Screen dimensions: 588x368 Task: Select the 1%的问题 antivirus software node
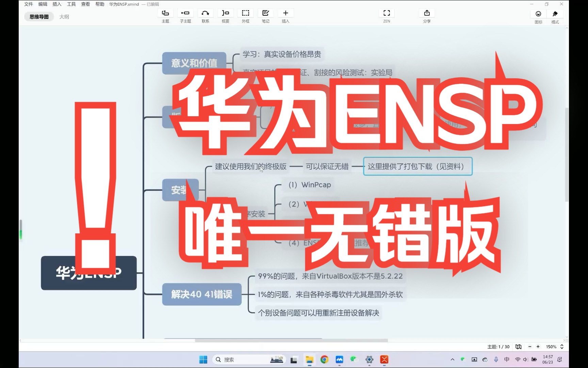tap(330, 294)
